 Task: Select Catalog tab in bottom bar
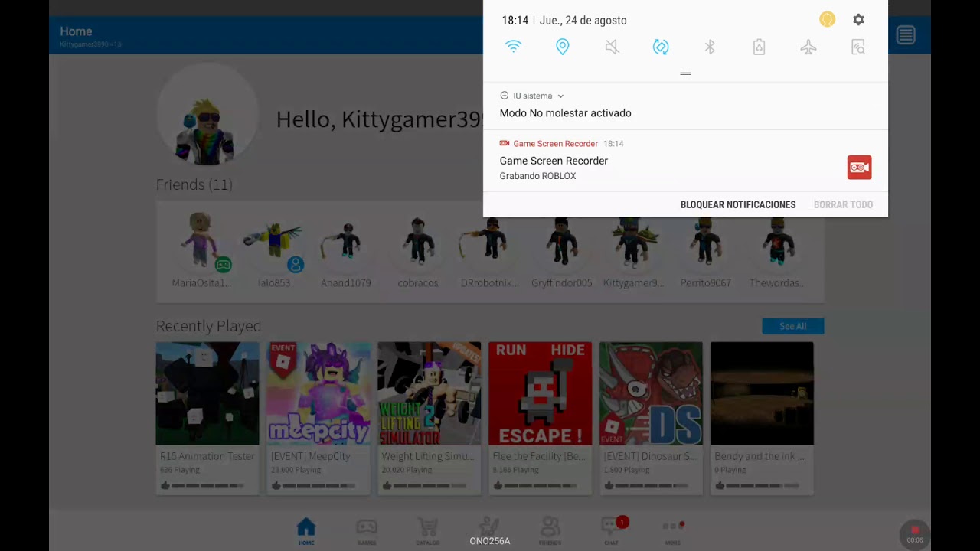pyautogui.click(x=428, y=531)
